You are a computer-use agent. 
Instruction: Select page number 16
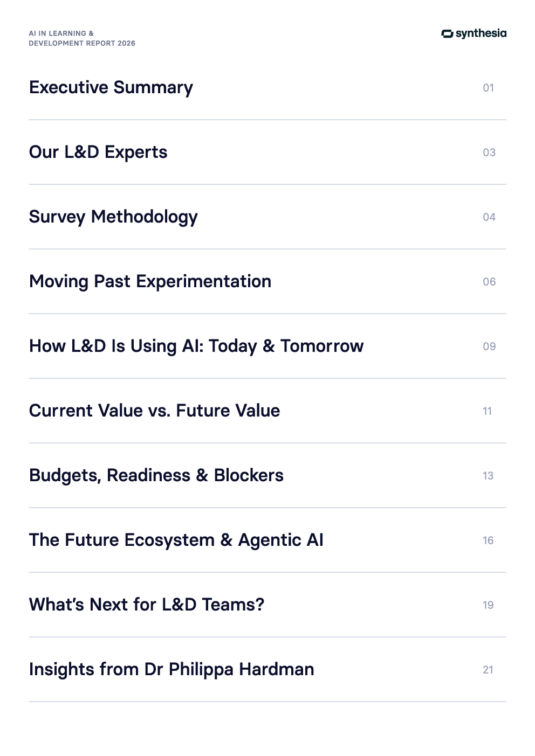tap(488, 540)
